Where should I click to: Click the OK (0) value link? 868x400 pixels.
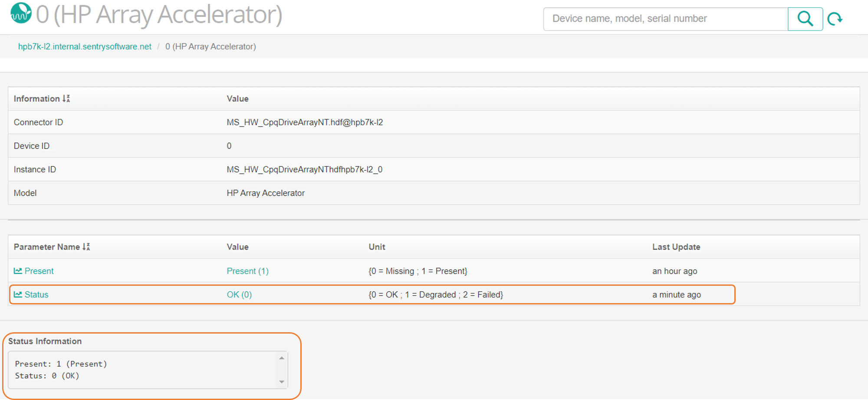click(x=239, y=294)
